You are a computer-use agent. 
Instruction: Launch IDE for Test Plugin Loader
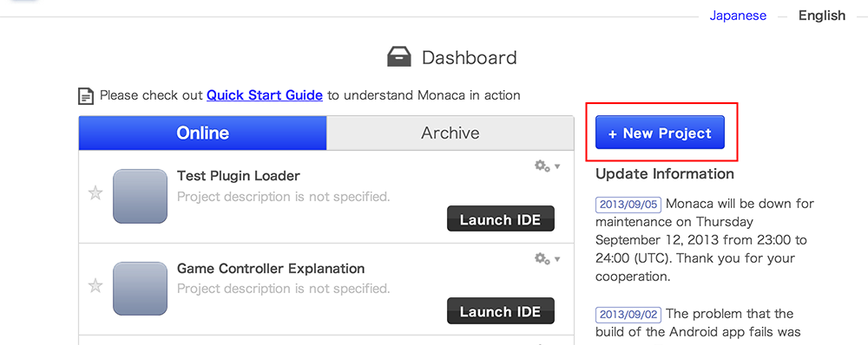(x=501, y=219)
